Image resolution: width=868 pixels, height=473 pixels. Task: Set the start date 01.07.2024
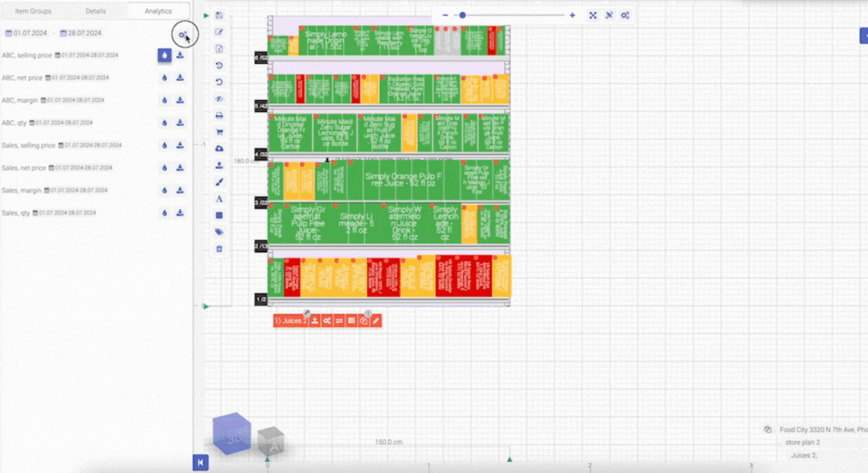point(26,33)
